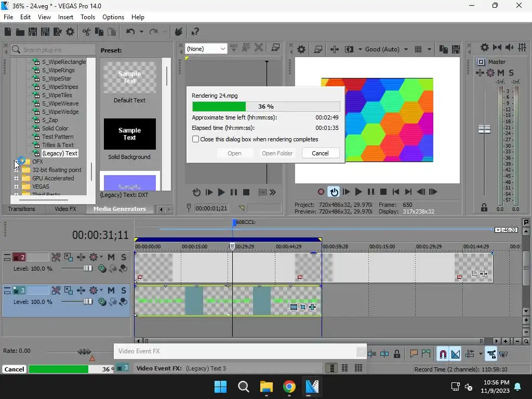Cancel rendering in the dialog
Screen dimensions: 532x399
[x=320, y=153]
